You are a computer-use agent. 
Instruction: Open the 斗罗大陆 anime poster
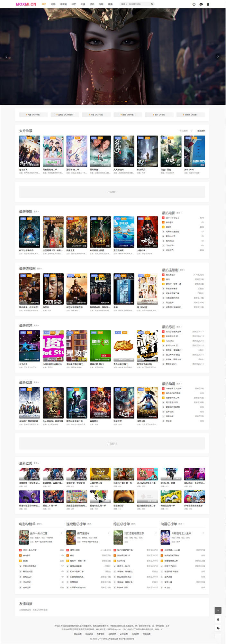click(148, 403)
